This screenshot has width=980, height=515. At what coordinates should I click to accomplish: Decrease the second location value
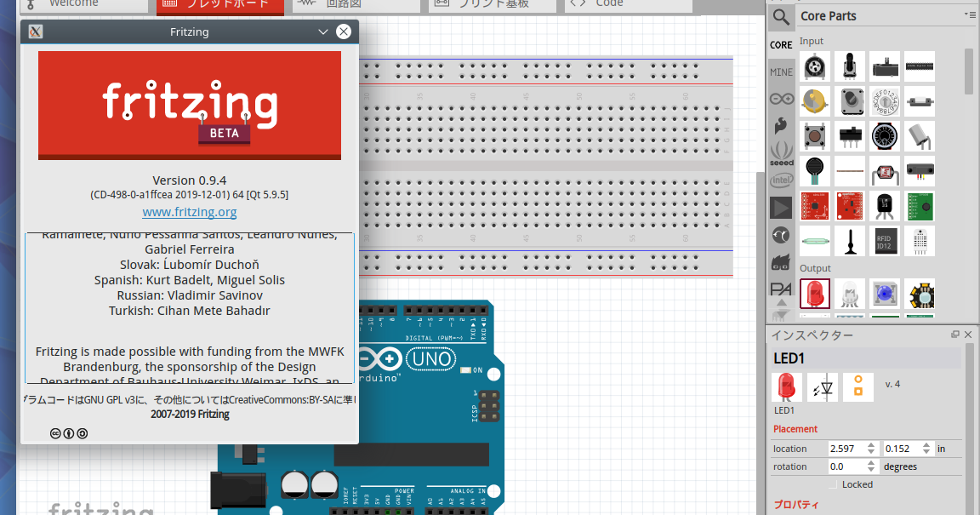(926, 452)
